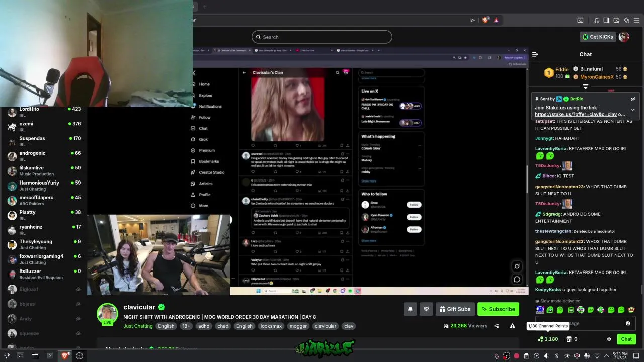Click the Gift Subs button
This screenshot has height=362, width=644.
(x=455, y=309)
